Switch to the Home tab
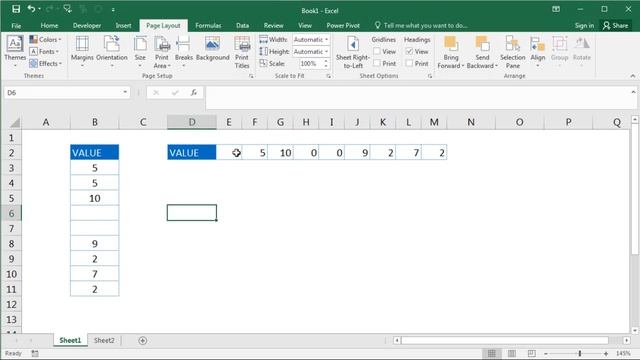 pyautogui.click(x=49, y=26)
